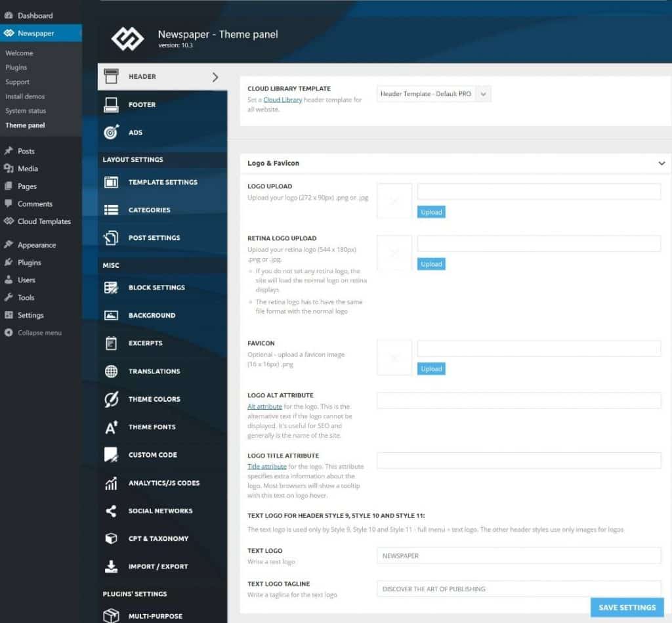Click the logo preview thumbnail
The height and width of the screenshot is (623, 672).
(394, 201)
